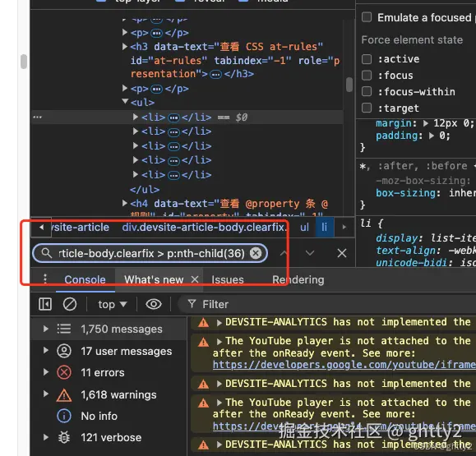Expand first YouTube player warning message

click(219, 341)
